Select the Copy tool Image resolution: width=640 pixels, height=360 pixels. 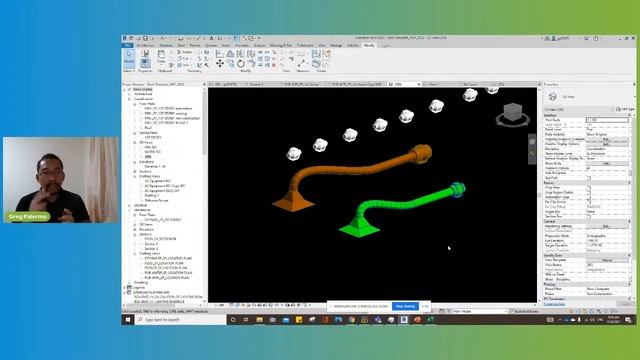tap(231, 63)
